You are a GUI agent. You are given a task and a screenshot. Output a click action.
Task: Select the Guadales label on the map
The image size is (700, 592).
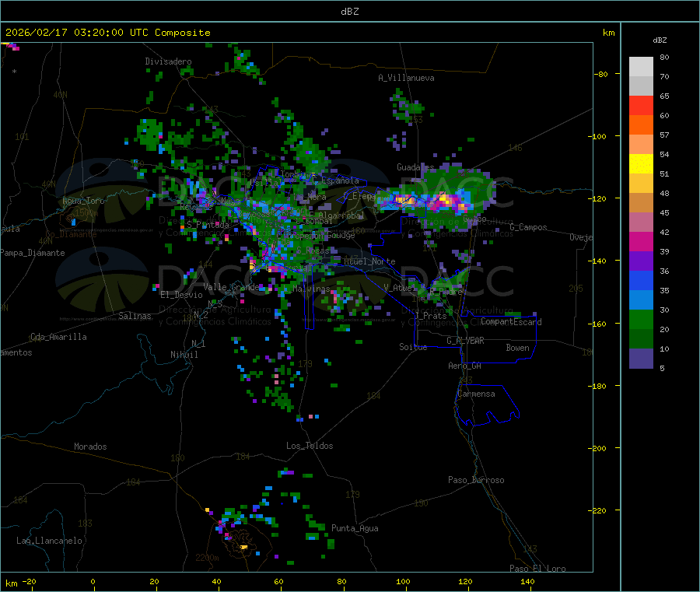click(415, 167)
